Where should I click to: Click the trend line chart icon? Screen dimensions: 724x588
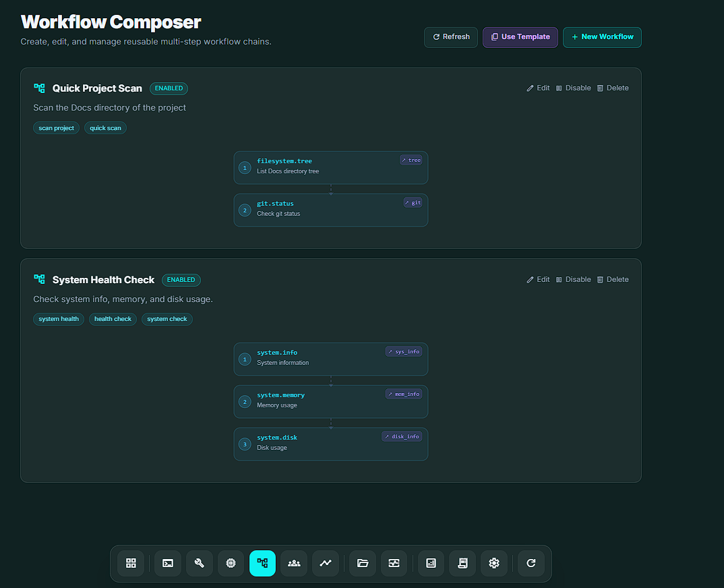(x=326, y=563)
